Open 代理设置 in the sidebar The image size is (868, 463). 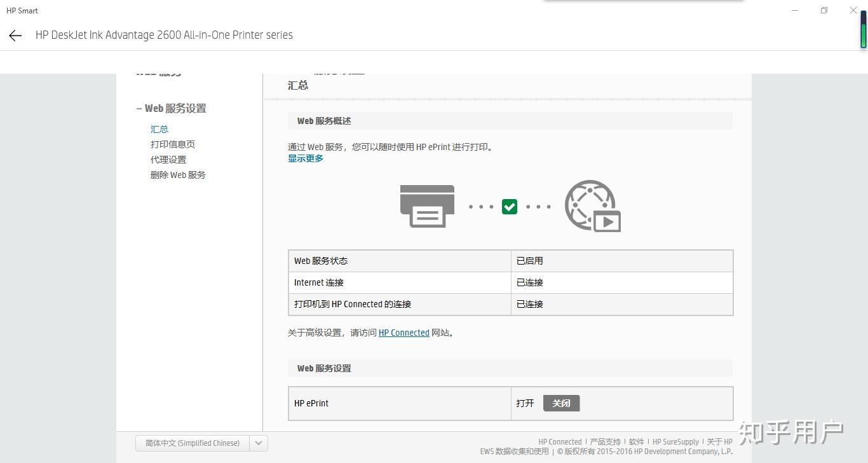(x=168, y=160)
